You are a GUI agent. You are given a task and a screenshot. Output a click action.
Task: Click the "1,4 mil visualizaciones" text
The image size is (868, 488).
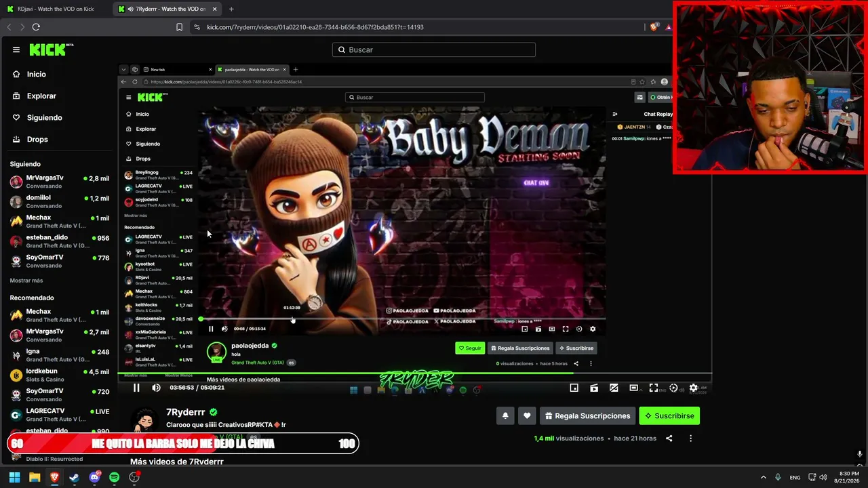coord(569,439)
